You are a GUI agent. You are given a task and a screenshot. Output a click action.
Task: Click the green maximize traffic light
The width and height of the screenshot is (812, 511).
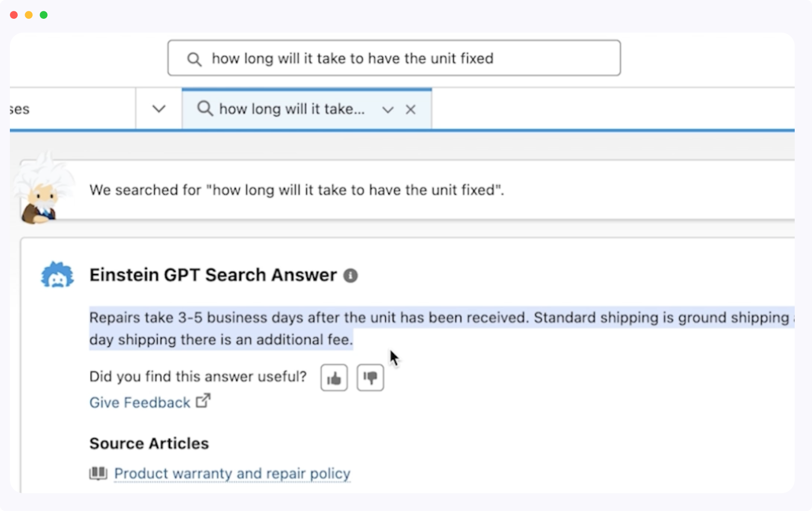coord(43,15)
